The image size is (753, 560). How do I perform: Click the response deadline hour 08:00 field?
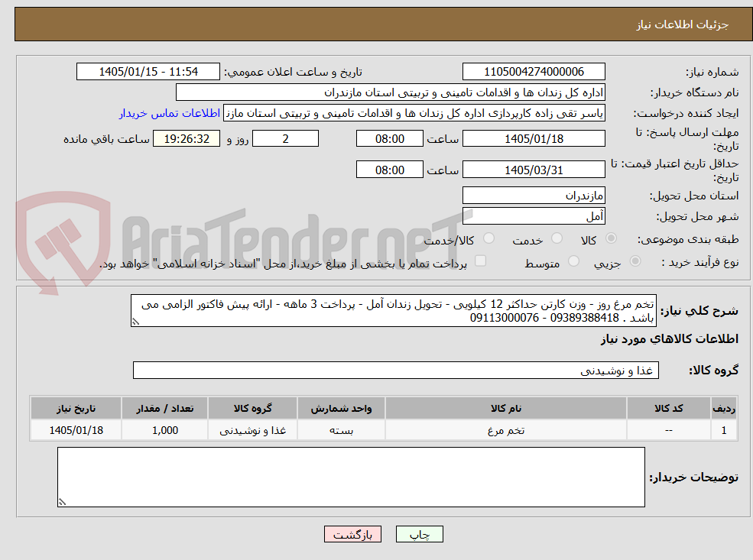tap(389, 139)
